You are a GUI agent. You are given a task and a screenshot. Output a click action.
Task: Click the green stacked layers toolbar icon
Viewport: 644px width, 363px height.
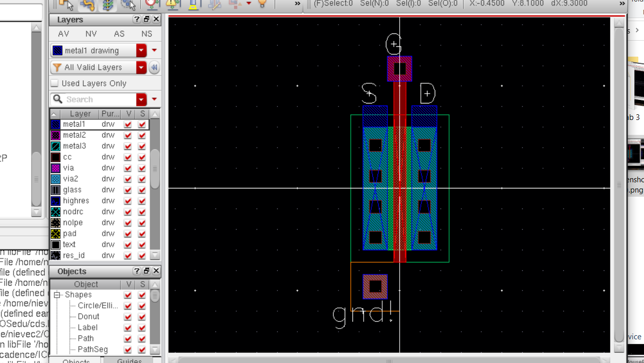tap(108, 5)
